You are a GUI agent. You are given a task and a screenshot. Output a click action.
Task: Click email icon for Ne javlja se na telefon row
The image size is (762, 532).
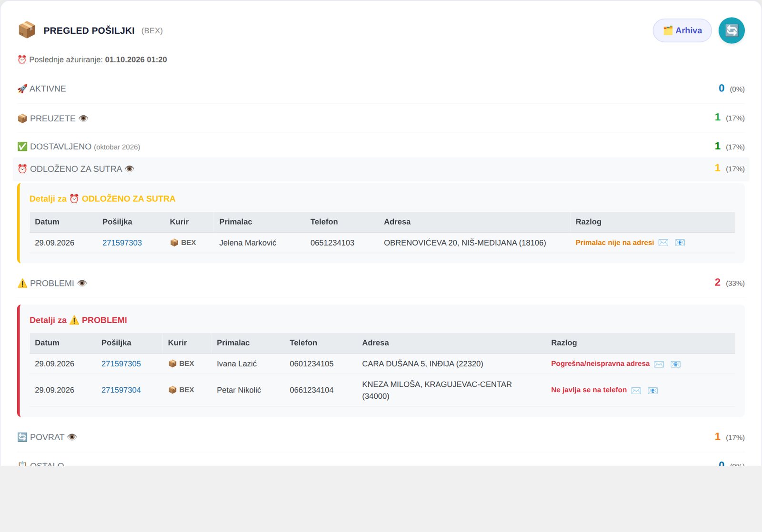point(652,390)
